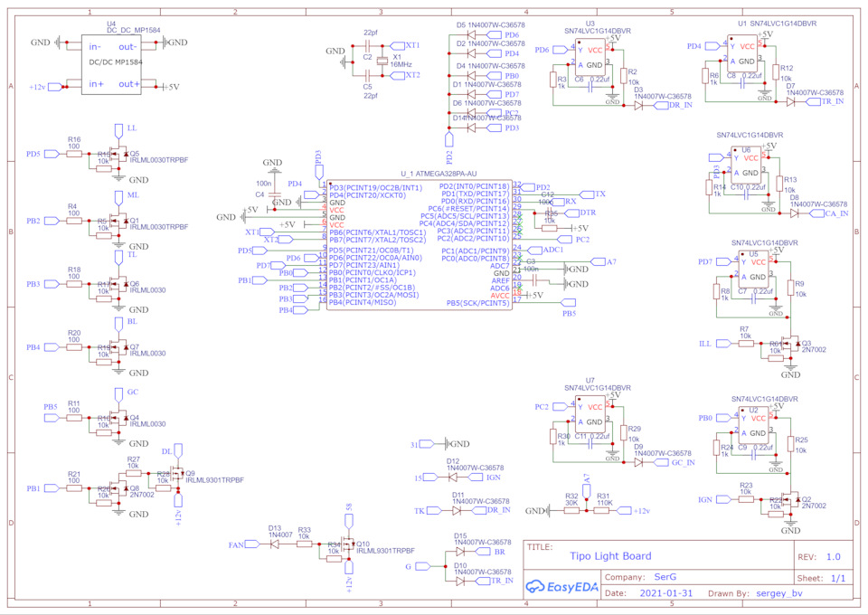Click the BL net port flag

point(118,325)
